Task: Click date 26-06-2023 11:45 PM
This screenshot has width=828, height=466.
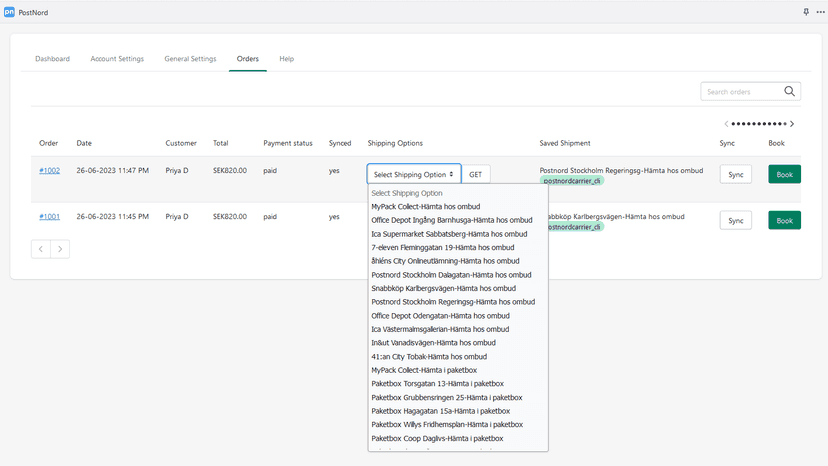Action: (x=112, y=217)
